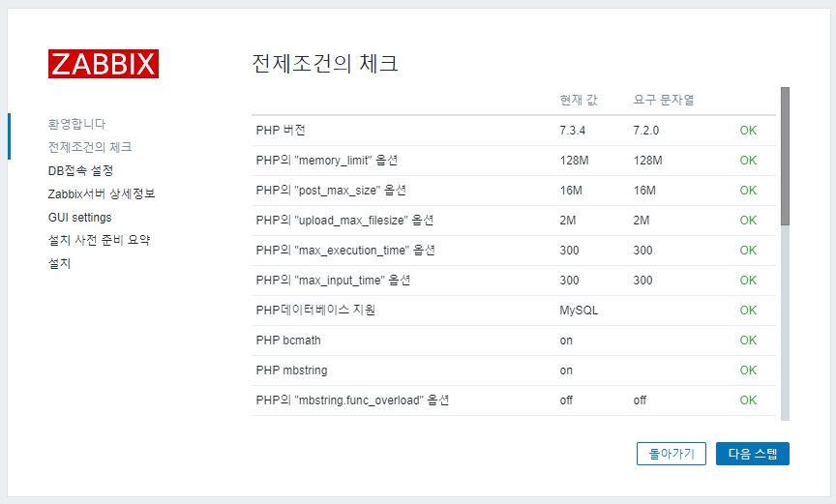Click the PHP "max_execution_time" option label
The image size is (836, 504).
pos(345,250)
